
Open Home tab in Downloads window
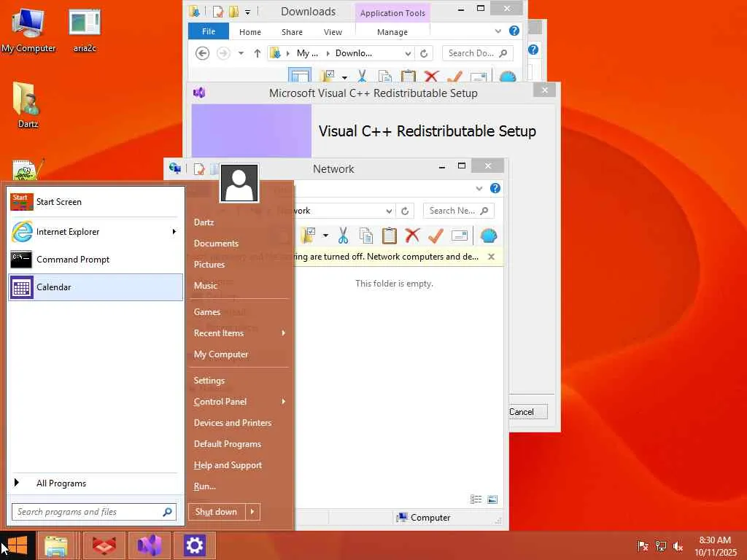point(250,32)
